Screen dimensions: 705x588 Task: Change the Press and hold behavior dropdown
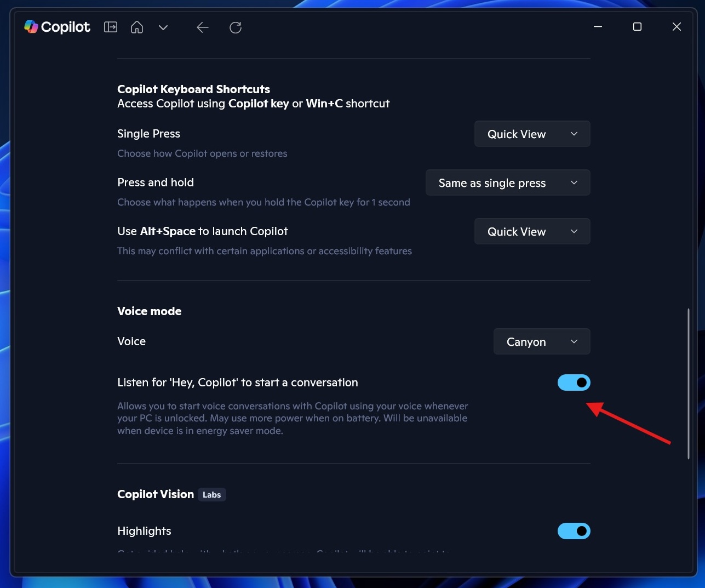[x=507, y=182]
